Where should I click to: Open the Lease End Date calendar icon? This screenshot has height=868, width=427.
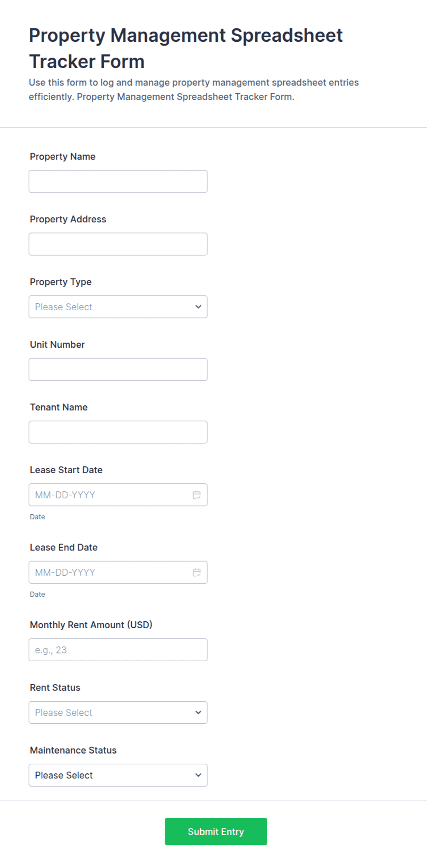(x=197, y=572)
